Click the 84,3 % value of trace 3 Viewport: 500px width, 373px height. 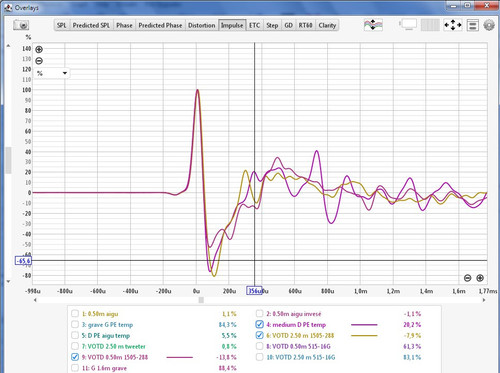coord(227,325)
